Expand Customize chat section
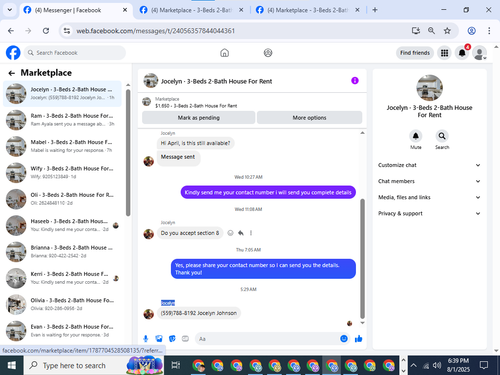The image size is (500, 375). tap(429, 165)
